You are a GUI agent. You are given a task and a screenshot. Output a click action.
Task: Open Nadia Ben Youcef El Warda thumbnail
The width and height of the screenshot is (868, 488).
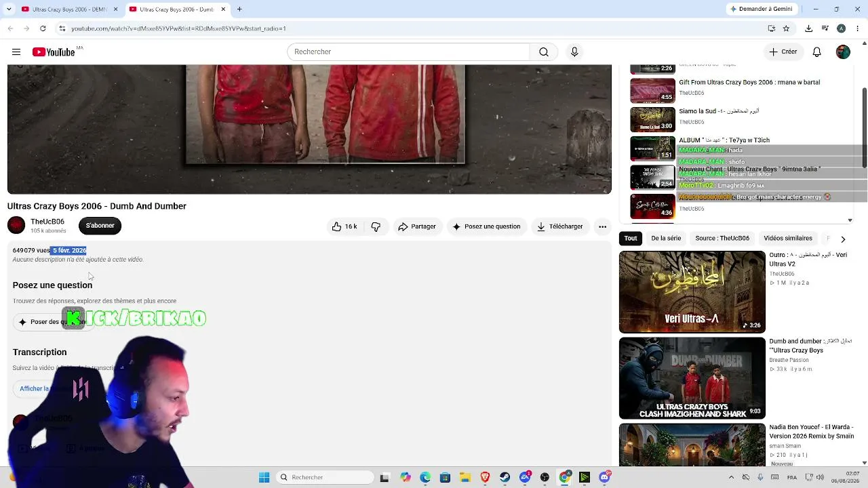pyautogui.click(x=692, y=445)
